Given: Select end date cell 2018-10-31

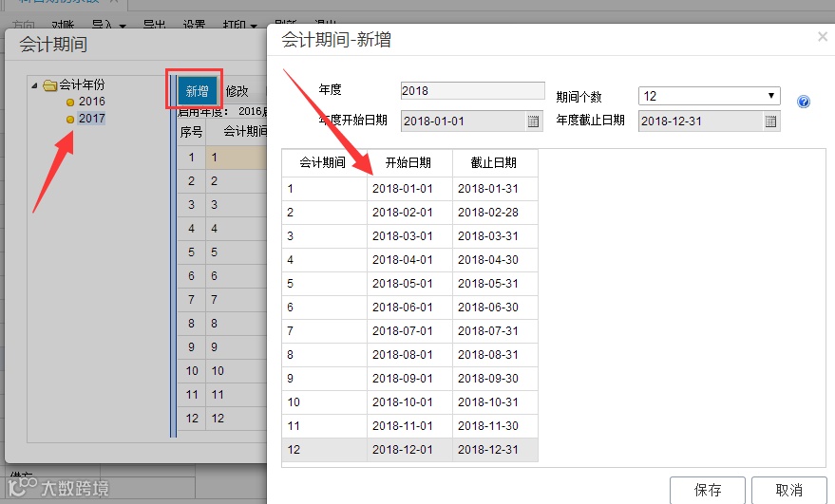Looking at the screenshot, I should point(495,402).
